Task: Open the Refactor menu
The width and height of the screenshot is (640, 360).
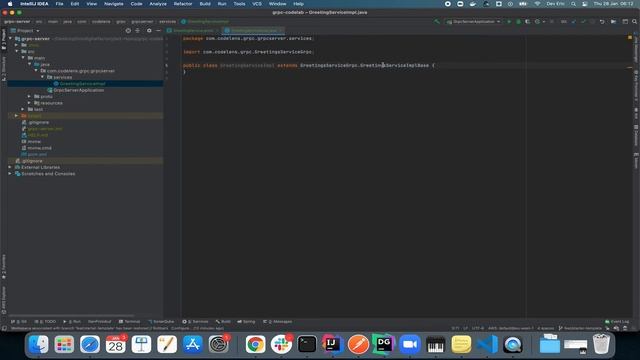Action: (183, 4)
